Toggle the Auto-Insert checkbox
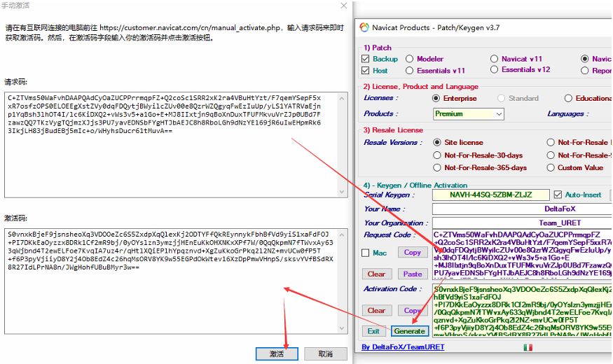Screen dimensions: 613x364 (558, 195)
